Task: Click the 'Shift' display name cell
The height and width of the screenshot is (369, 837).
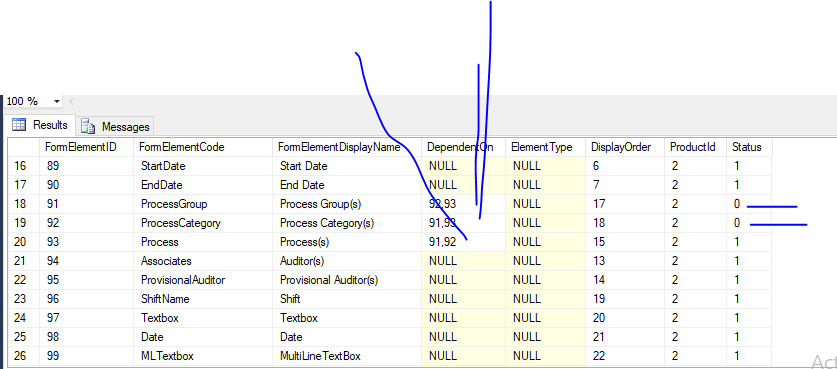Action: click(348, 299)
